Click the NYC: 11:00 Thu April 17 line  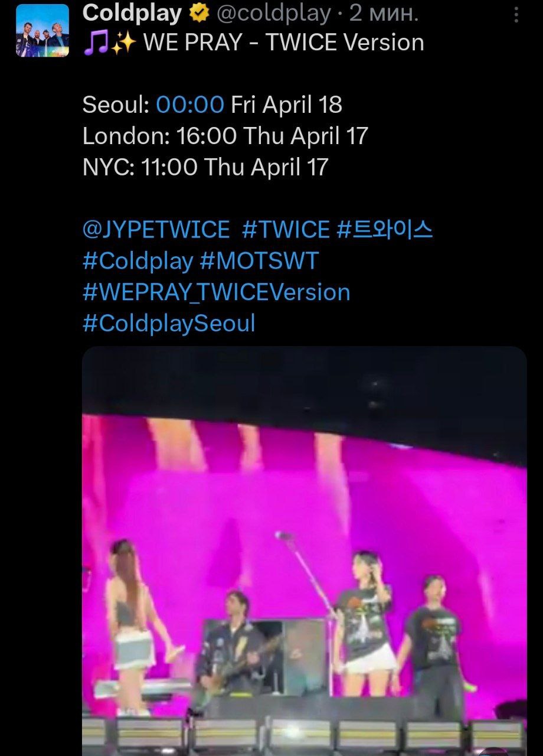tap(205, 167)
